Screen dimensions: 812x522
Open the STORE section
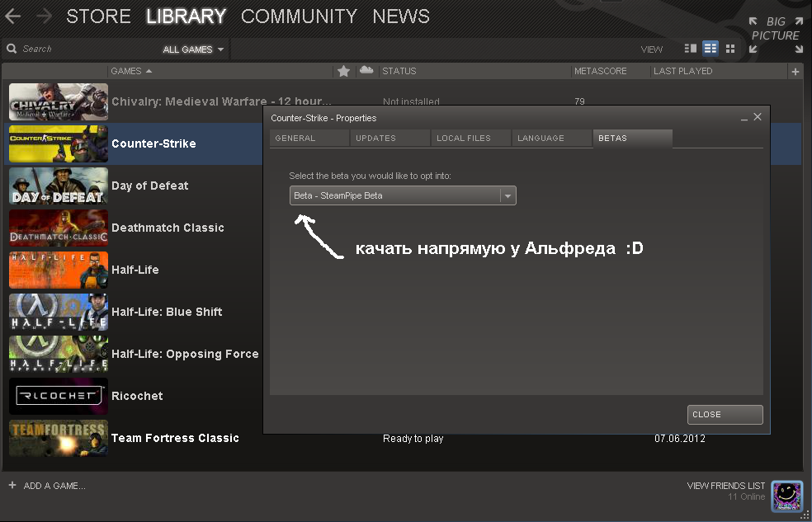tap(98, 16)
